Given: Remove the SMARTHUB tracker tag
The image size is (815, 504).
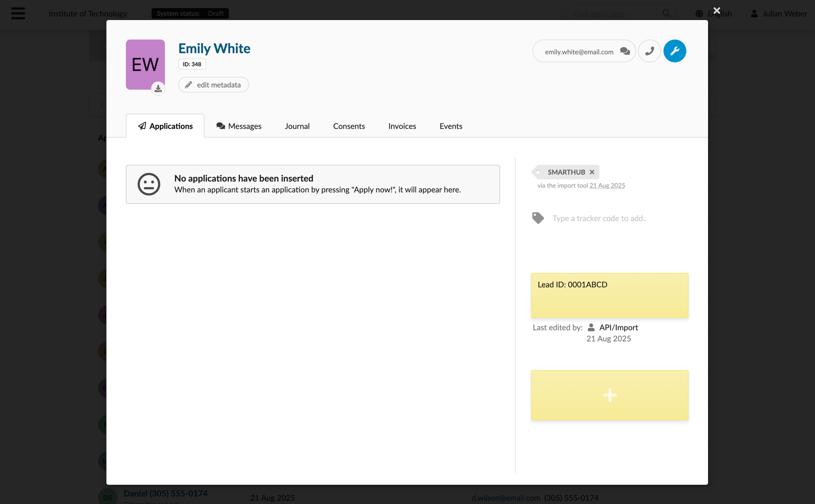Looking at the screenshot, I should click(592, 172).
